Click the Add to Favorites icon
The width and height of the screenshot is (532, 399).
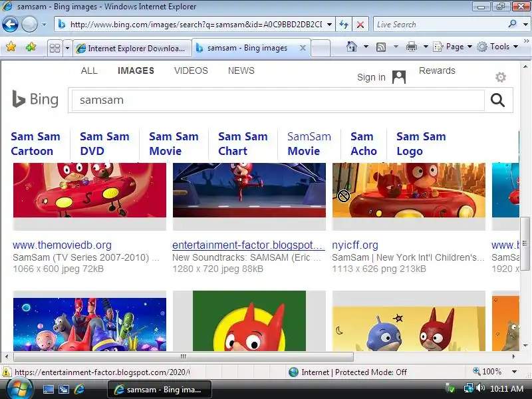[31, 47]
